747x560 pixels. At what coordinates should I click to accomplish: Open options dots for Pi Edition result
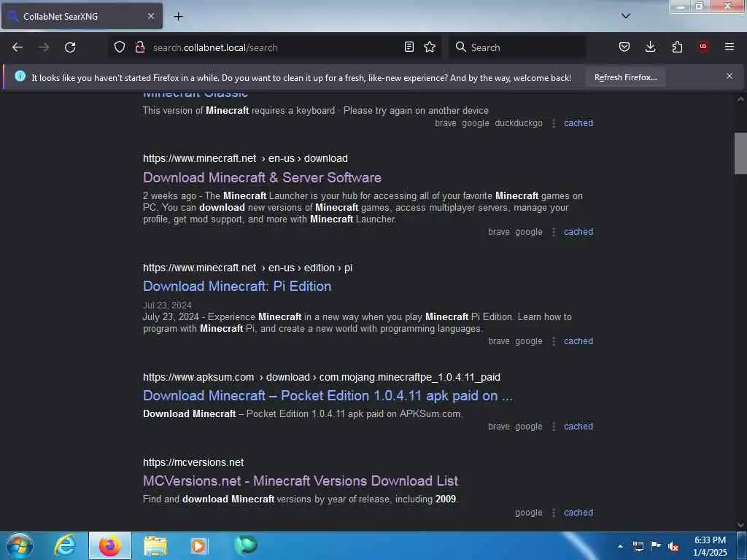(554, 341)
